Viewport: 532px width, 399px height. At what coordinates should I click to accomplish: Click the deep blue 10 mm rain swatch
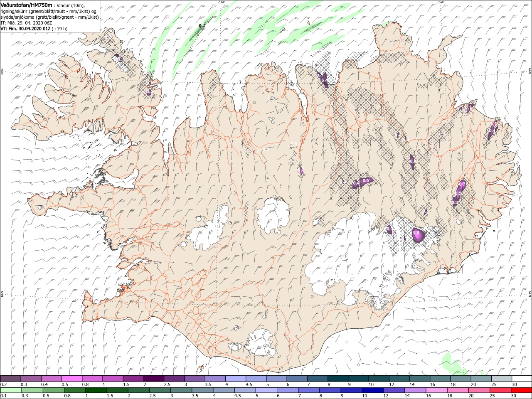click(372, 390)
